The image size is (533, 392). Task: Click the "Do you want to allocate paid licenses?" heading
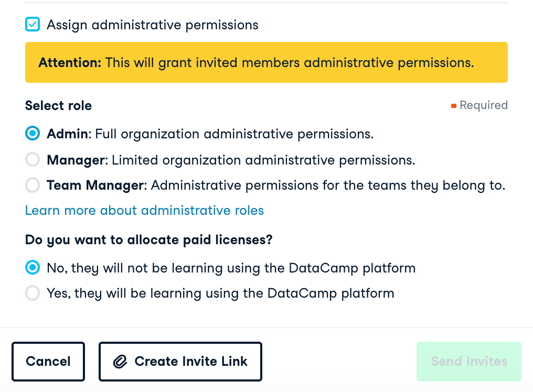click(x=148, y=240)
